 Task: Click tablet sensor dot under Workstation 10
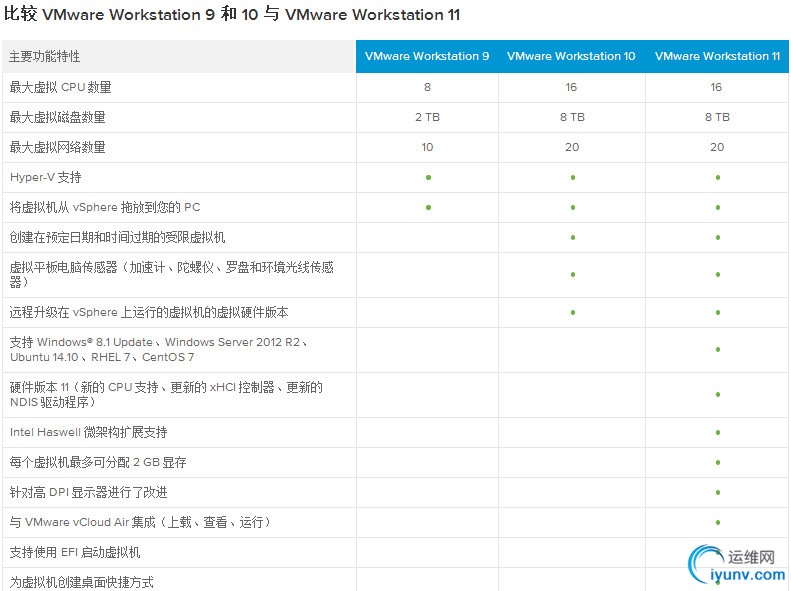point(573,275)
